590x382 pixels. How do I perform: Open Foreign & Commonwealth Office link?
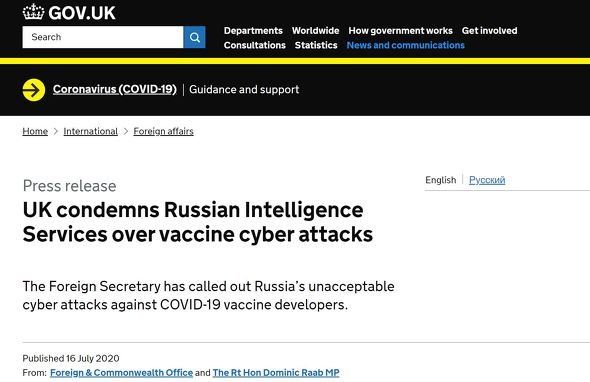point(122,373)
